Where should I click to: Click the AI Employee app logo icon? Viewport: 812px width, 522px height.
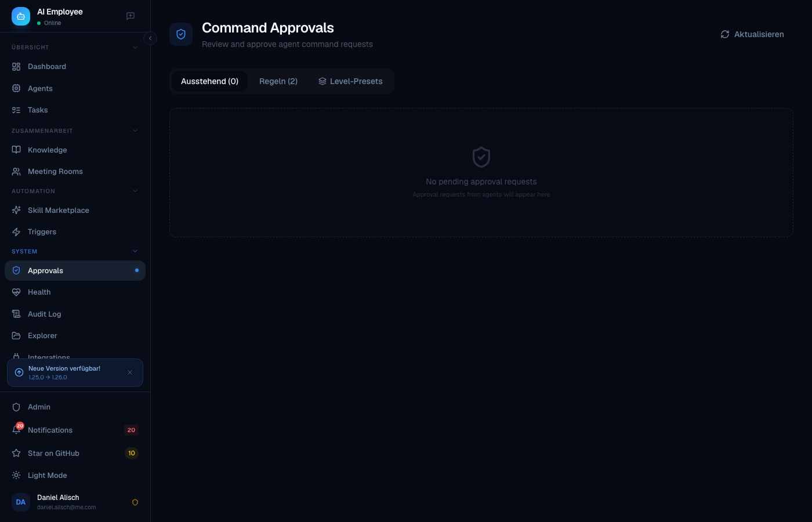pos(21,16)
